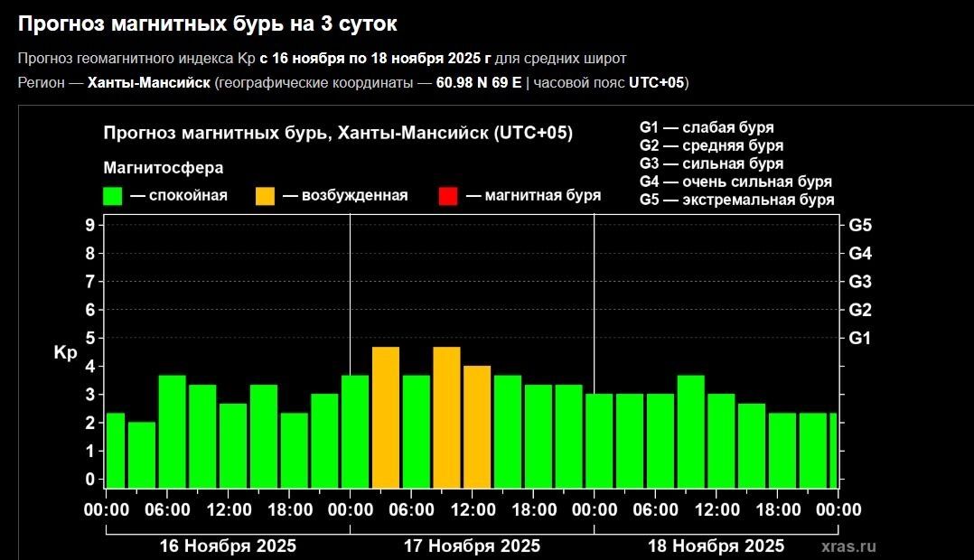The width and height of the screenshot is (974, 560).
Task: Click the G1 label on the right axis
Action: pos(860,338)
